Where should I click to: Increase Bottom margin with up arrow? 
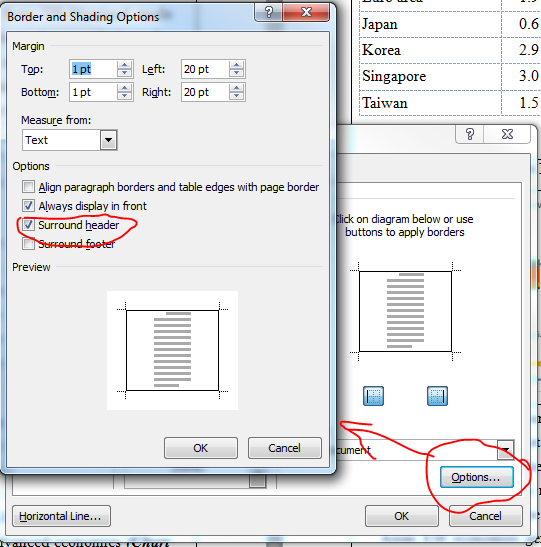tap(125, 88)
